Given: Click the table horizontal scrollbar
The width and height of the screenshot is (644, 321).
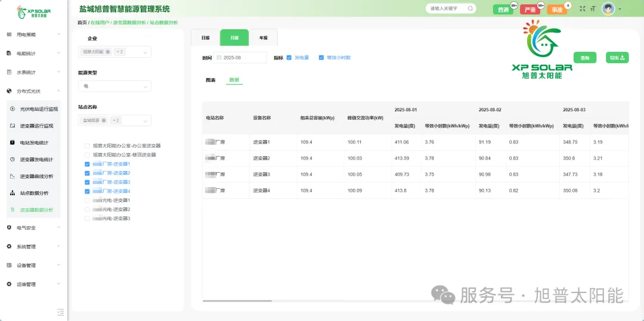Looking at the screenshot, I should click(237, 301).
